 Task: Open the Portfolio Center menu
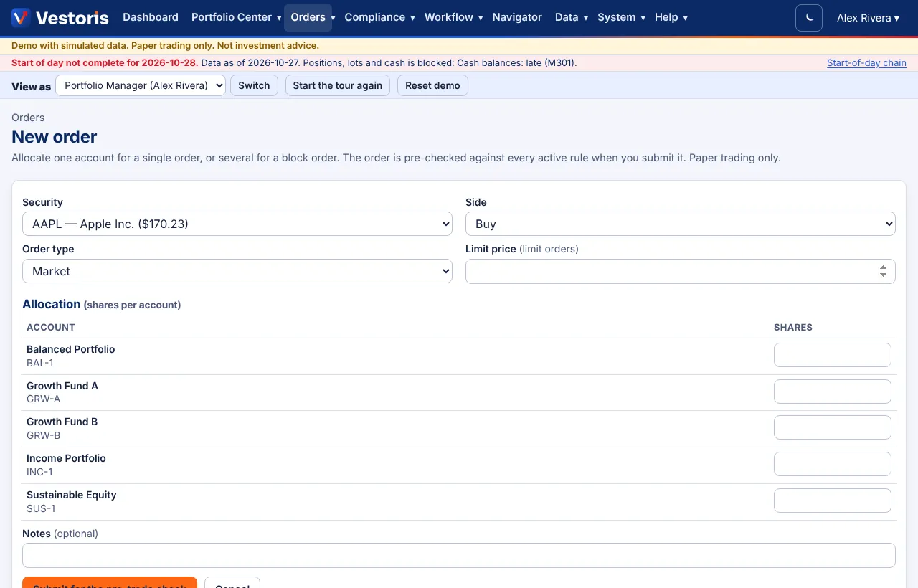pyautogui.click(x=236, y=17)
